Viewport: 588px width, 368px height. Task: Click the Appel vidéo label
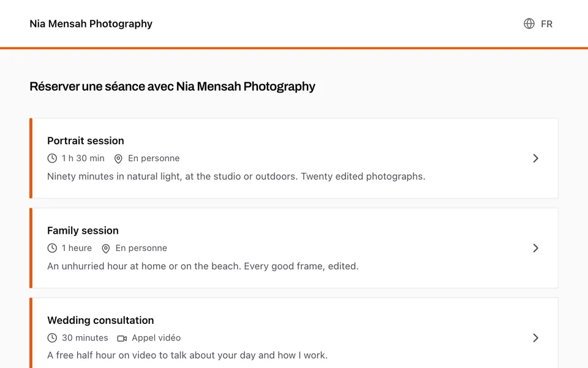pyautogui.click(x=156, y=338)
